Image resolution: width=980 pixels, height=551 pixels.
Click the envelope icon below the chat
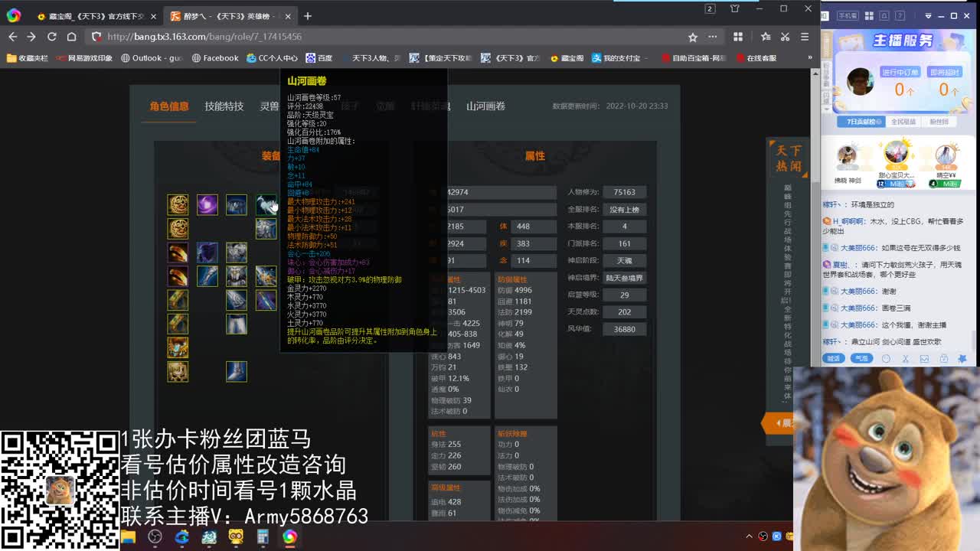924,359
